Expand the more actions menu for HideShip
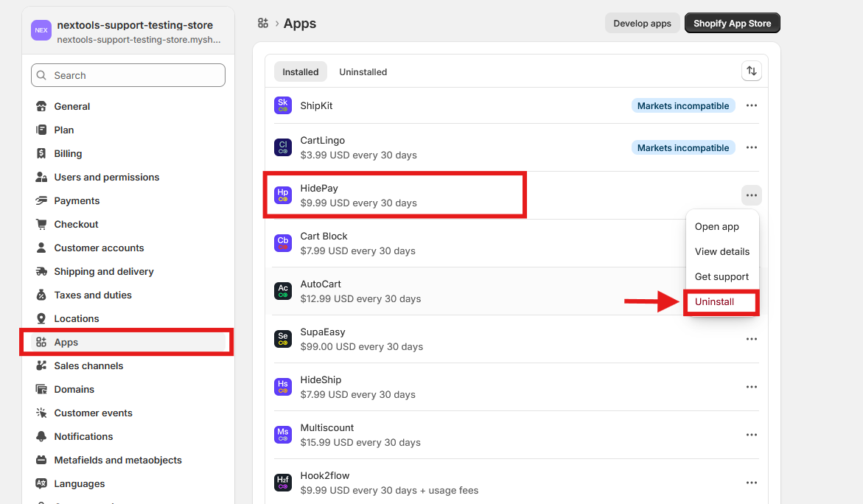This screenshot has height=504, width=863. pyautogui.click(x=751, y=387)
